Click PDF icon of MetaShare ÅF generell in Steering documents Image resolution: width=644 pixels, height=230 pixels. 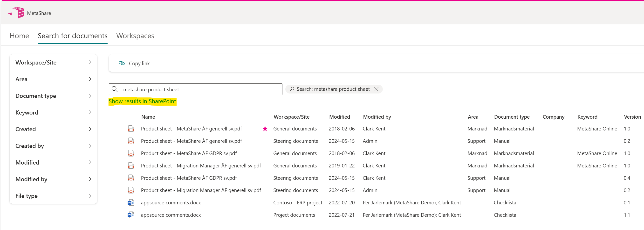[x=131, y=141]
